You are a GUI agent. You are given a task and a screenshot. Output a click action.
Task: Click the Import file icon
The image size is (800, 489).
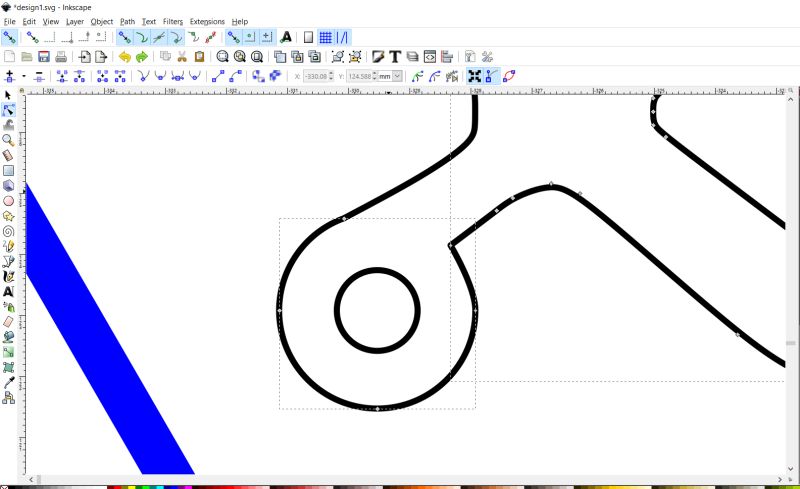[85, 57]
